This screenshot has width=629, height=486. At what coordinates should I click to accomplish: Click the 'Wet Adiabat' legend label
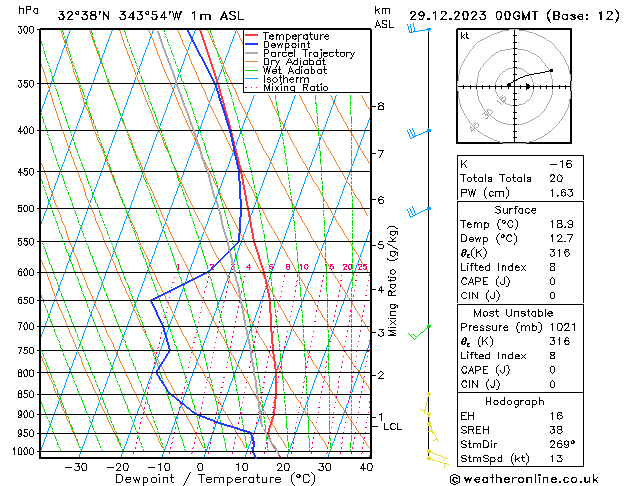(x=295, y=70)
